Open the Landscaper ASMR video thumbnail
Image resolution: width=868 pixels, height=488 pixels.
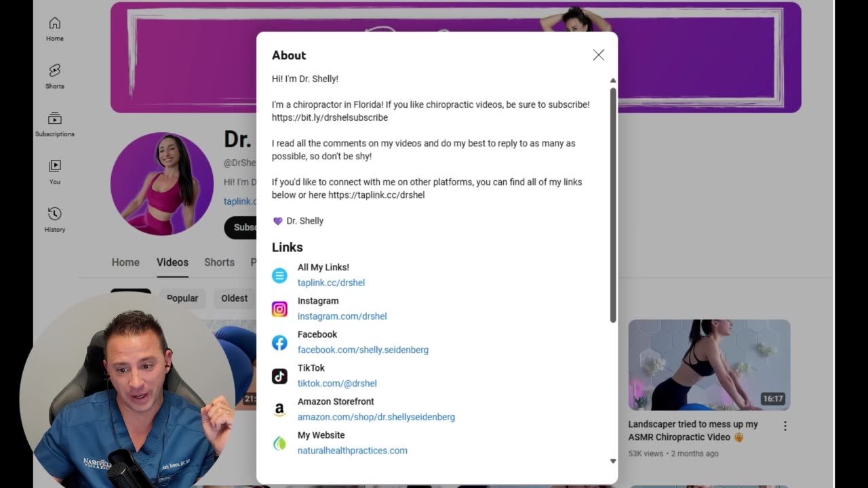coord(709,365)
